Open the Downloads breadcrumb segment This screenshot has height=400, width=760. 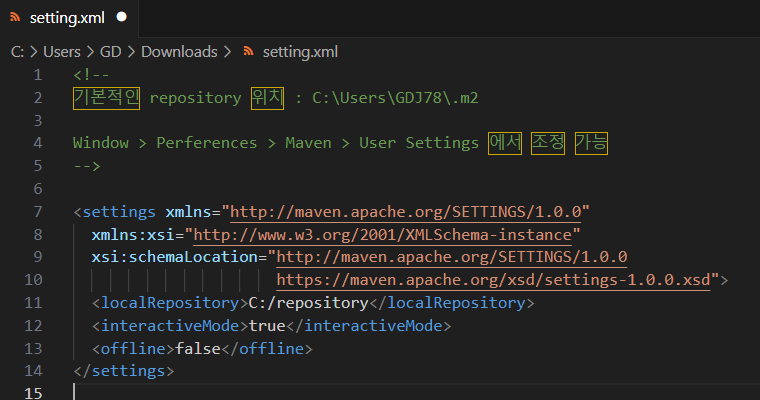click(x=179, y=51)
